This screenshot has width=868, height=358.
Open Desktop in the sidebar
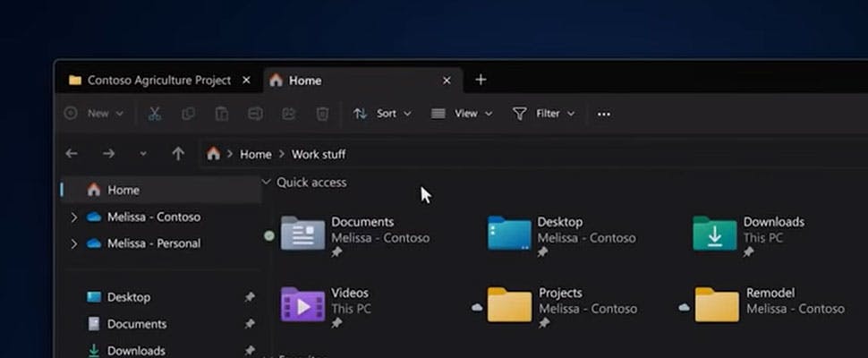(129, 297)
